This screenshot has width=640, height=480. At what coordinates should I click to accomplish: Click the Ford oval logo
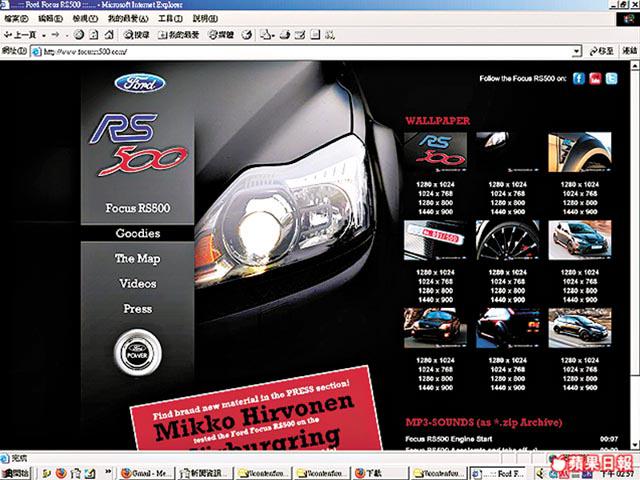point(140,83)
